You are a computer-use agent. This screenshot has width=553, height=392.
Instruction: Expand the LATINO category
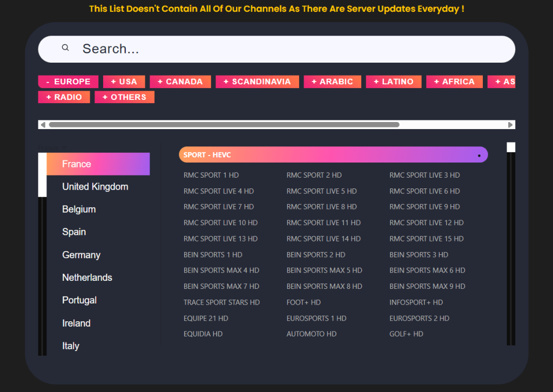click(x=393, y=82)
